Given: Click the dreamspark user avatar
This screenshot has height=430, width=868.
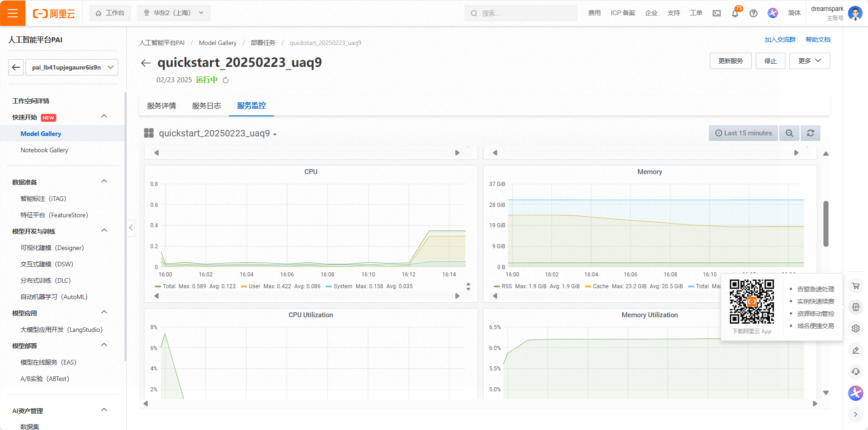Looking at the screenshot, I should [855, 13].
